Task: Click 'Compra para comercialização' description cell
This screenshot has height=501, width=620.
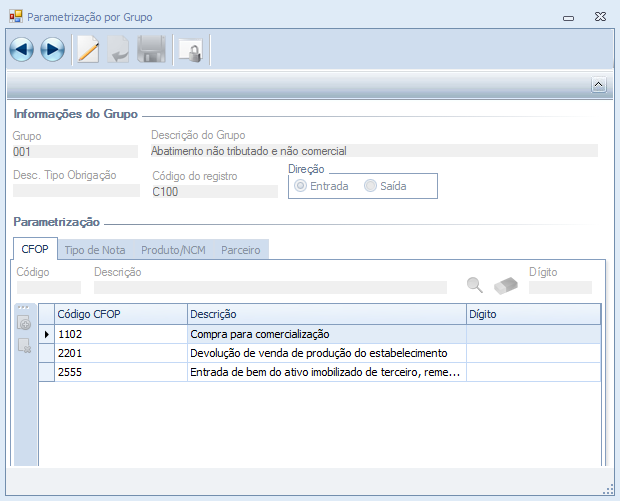Action: (x=327, y=334)
